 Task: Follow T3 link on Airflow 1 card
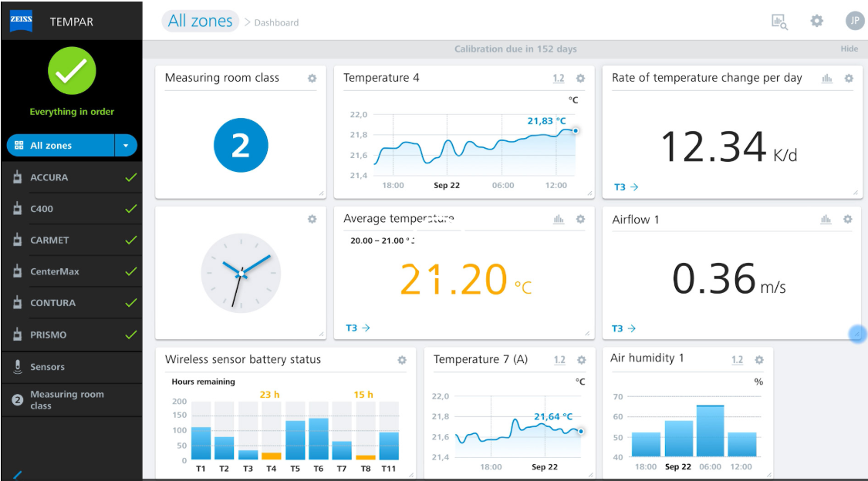point(623,328)
